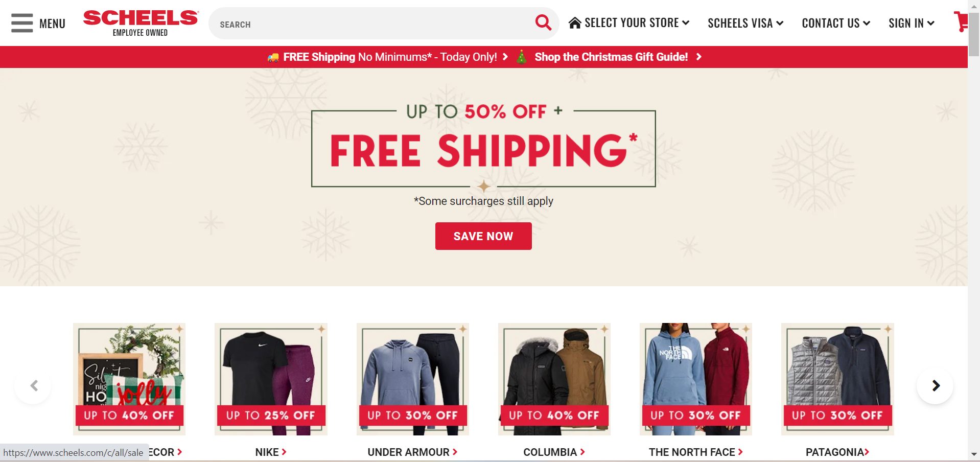Expand the Select Your Store dropdown

tap(629, 23)
